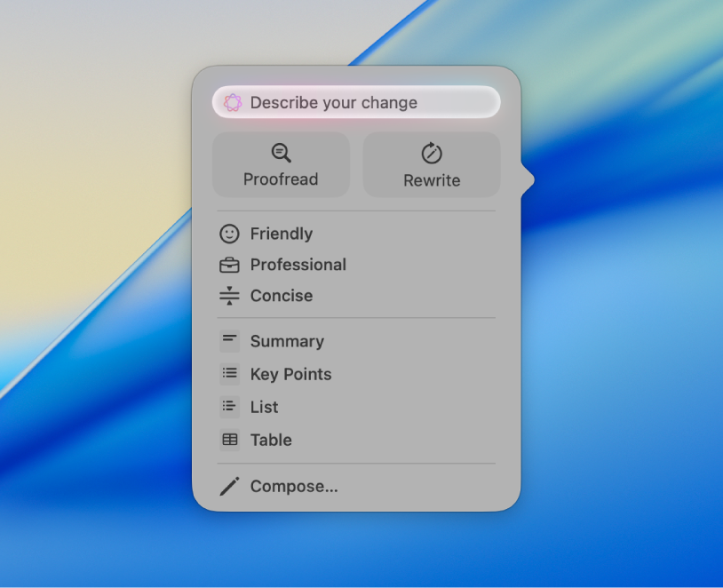This screenshot has width=723, height=588.
Task: Select the Table grid icon
Action: click(x=229, y=440)
